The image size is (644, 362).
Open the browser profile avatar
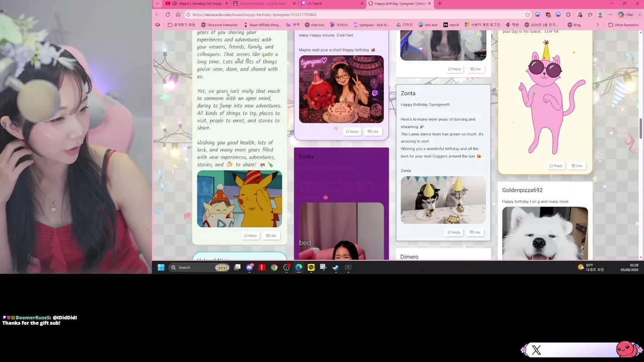coord(600,15)
